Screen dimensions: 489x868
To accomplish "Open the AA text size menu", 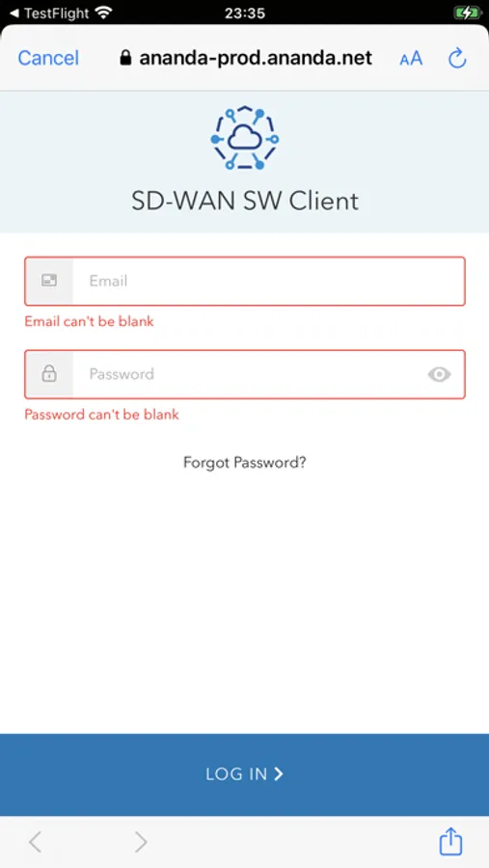I will [x=411, y=58].
